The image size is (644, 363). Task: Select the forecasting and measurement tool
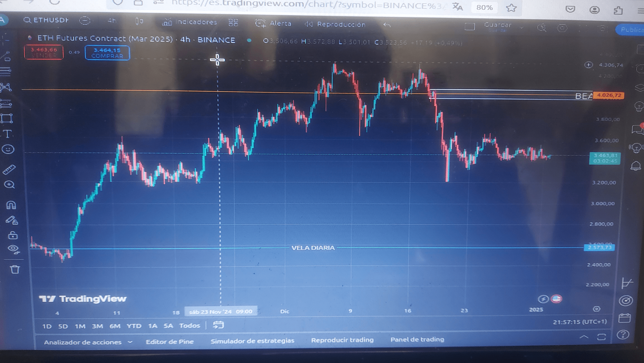click(x=6, y=103)
